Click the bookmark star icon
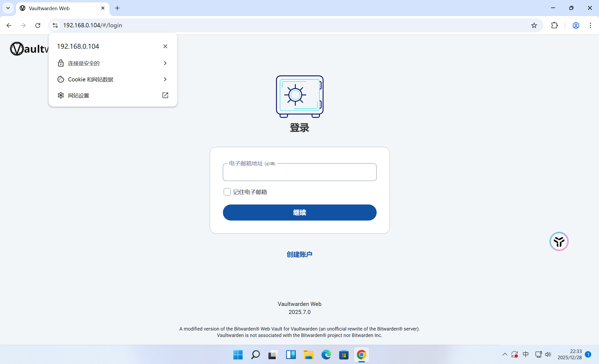Viewport: 599px width, 364px height. tap(534, 25)
